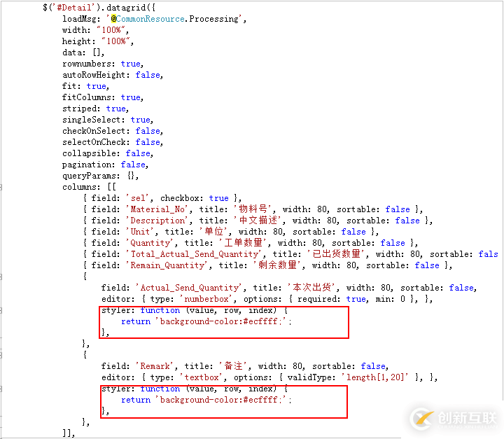Click 'styler' in the Actual_Send_Quantity column
Image resolution: width=504 pixels, height=439 pixels.
(116, 310)
